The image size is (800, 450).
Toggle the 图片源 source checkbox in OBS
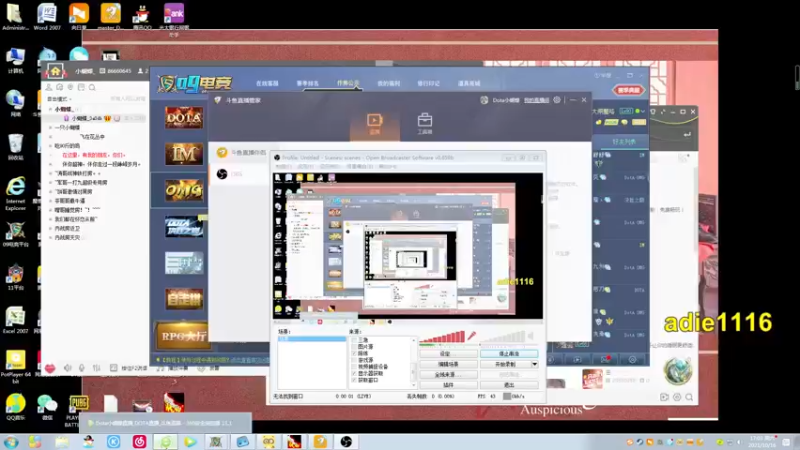(x=355, y=346)
